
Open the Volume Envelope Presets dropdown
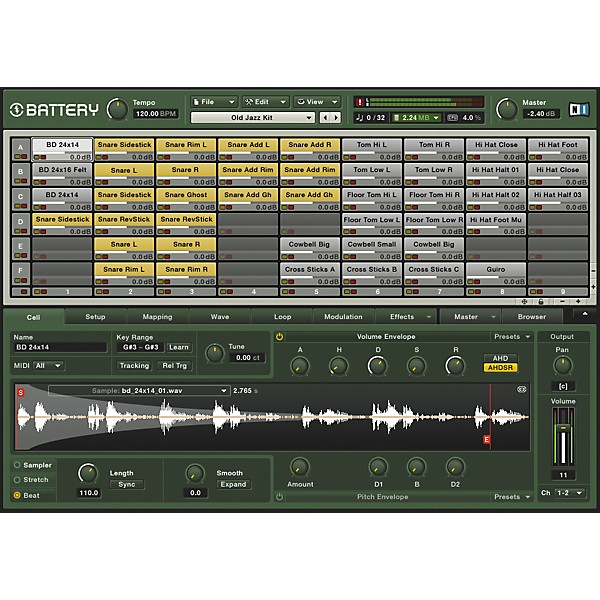(x=512, y=337)
